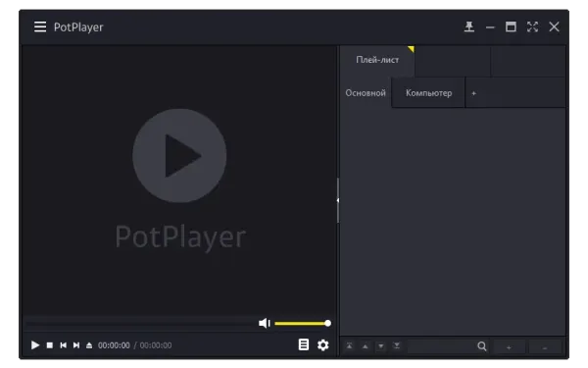Skip to the next track
This screenshot has height=368, width=588.
(76, 345)
